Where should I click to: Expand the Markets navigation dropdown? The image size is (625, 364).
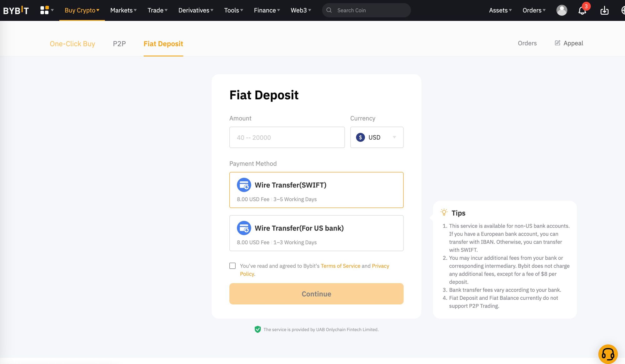point(123,10)
